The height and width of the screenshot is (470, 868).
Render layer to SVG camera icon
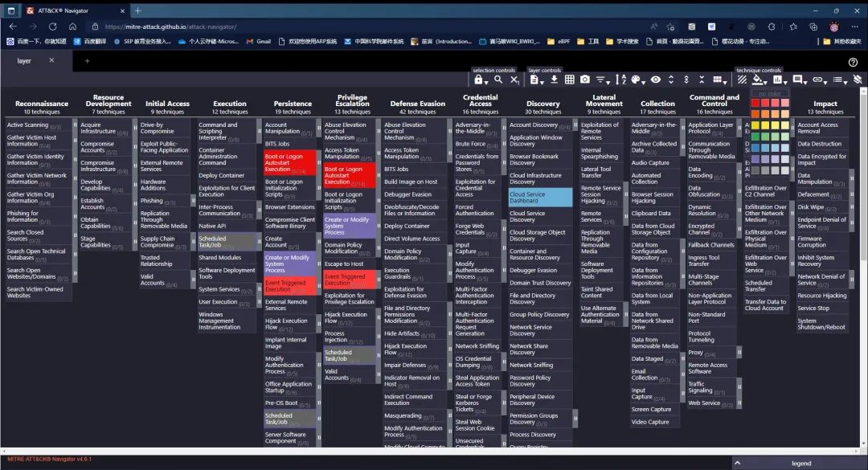[584, 80]
